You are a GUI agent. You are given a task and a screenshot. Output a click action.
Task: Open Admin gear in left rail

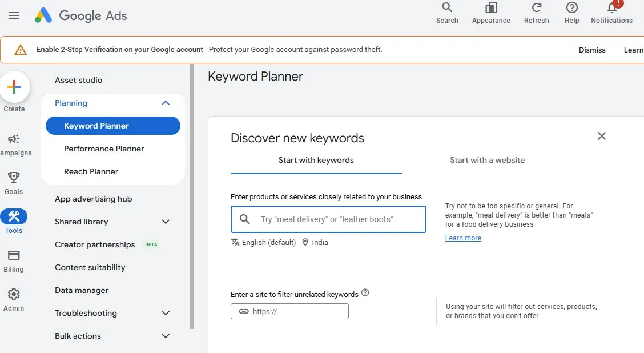14,295
